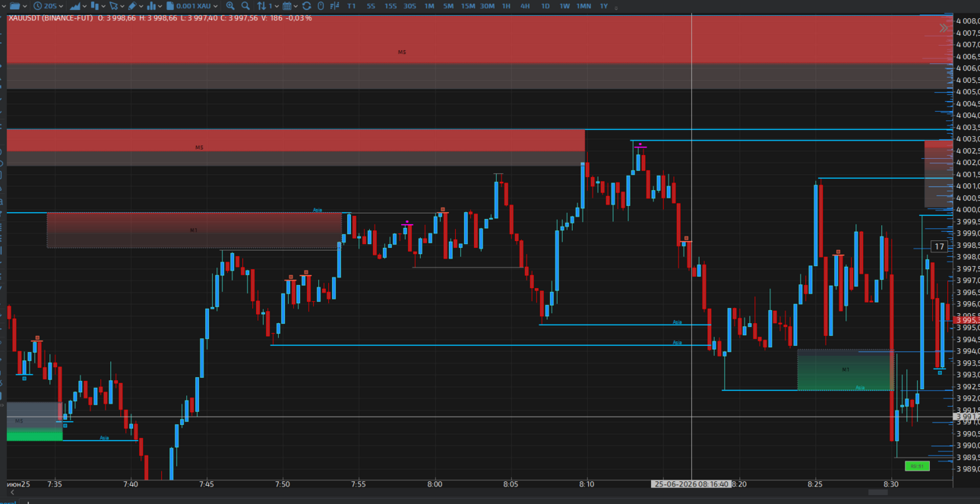
Task: Open the indicators bar-chart icon
Action: pyautogui.click(x=151, y=5)
